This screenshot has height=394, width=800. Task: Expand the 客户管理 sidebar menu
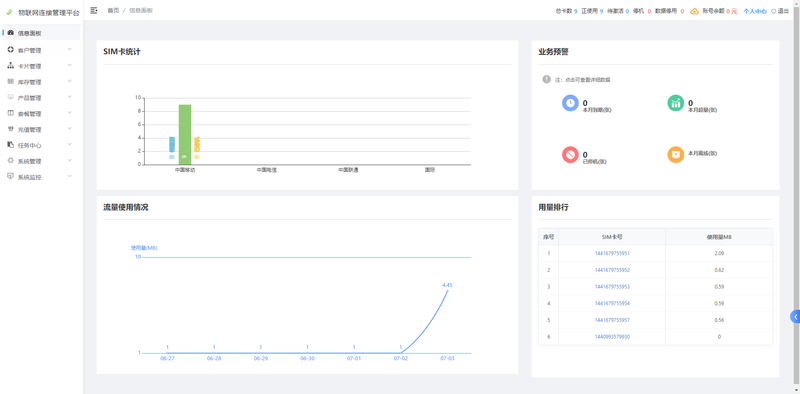pyautogui.click(x=41, y=50)
